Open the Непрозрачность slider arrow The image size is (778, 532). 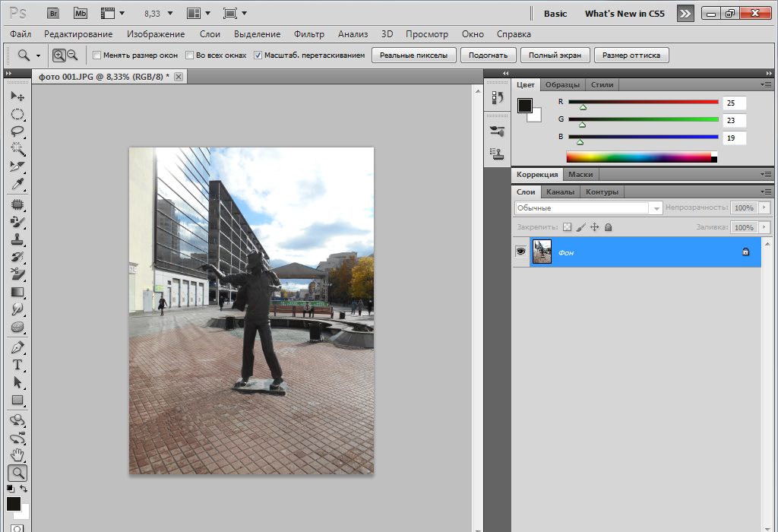tap(764, 207)
